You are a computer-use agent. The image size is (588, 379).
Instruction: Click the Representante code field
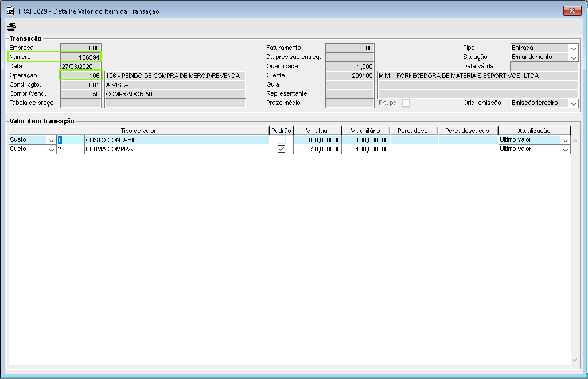349,94
